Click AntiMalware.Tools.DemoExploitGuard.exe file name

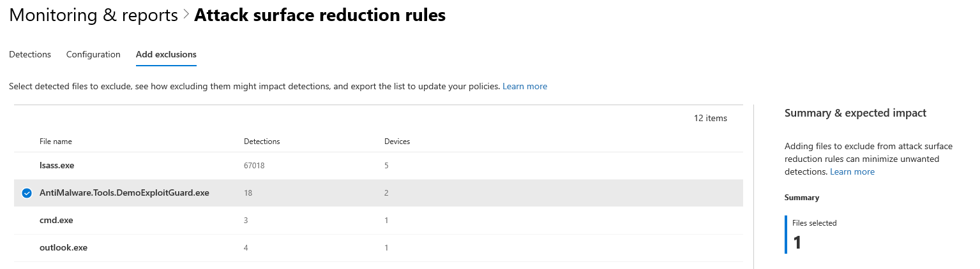point(124,193)
